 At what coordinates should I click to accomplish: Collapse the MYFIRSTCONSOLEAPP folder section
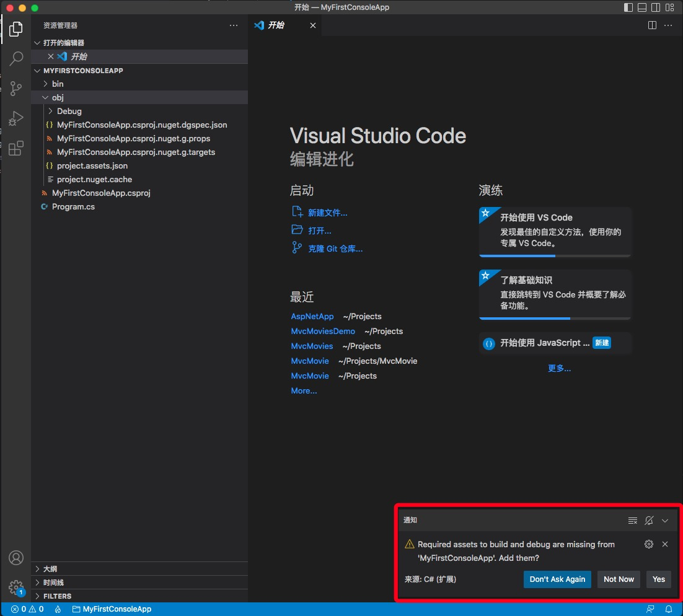click(139, 70)
